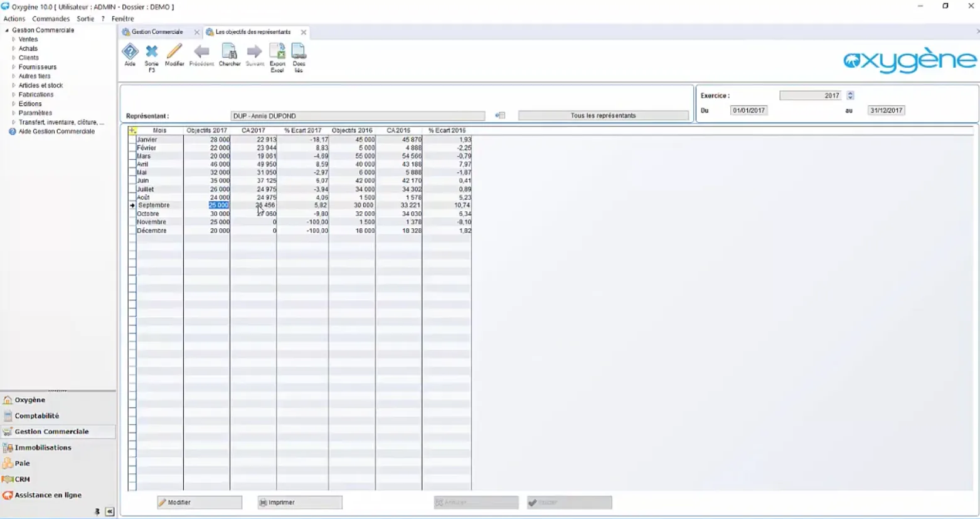Screen dimensions: 980x519
Task: Open the Docs liés icon
Action: 299,58
